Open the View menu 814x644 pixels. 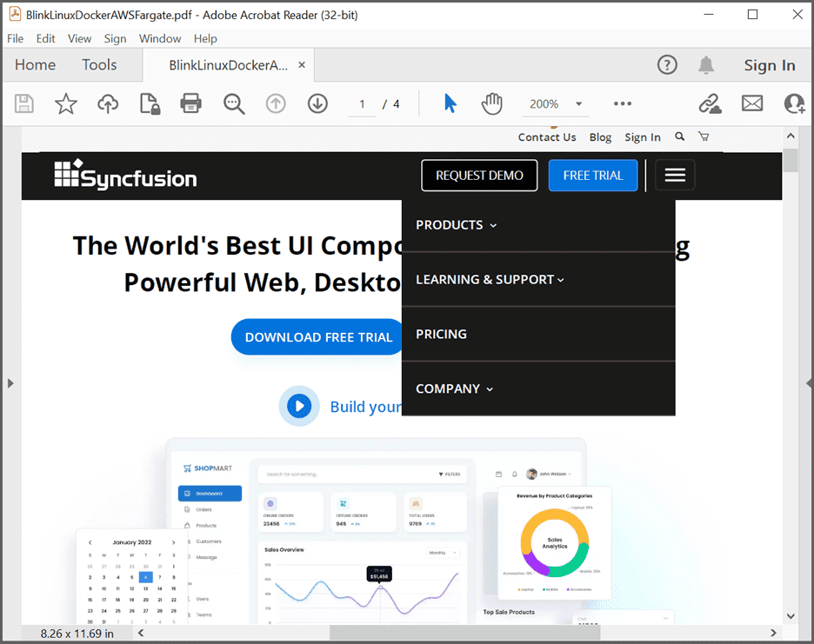[79, 38]
